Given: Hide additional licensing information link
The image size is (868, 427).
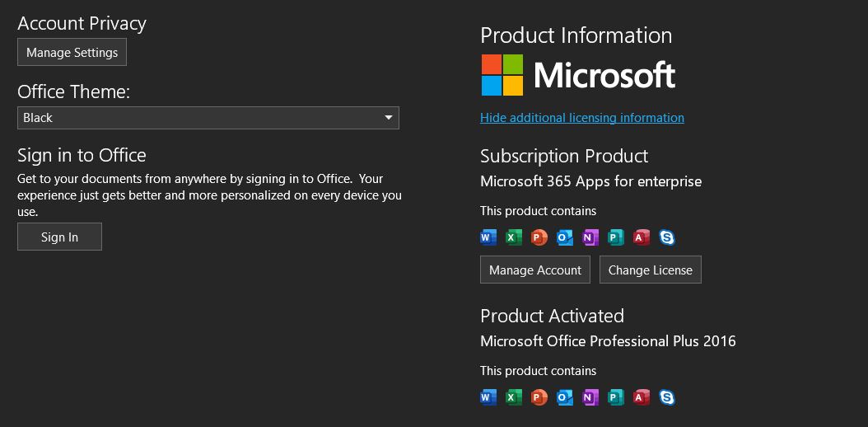Looking at the screenshot, I should coord(581,117).
